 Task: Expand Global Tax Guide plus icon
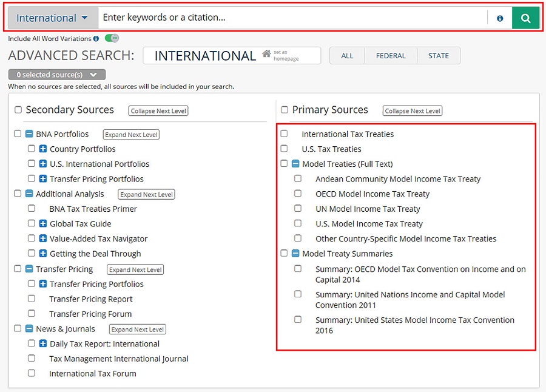[43, 224]
